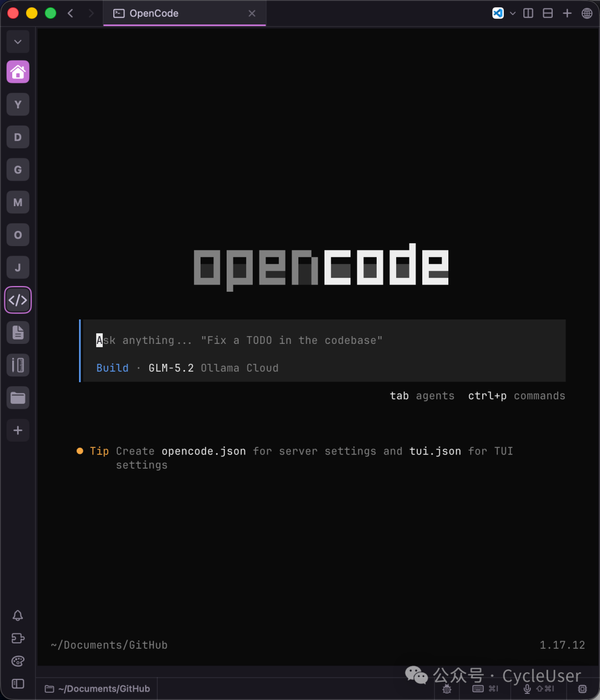The image size is (600, 700).
Task: Open the ruler and pencil sidebar icon
Action: 18,365
